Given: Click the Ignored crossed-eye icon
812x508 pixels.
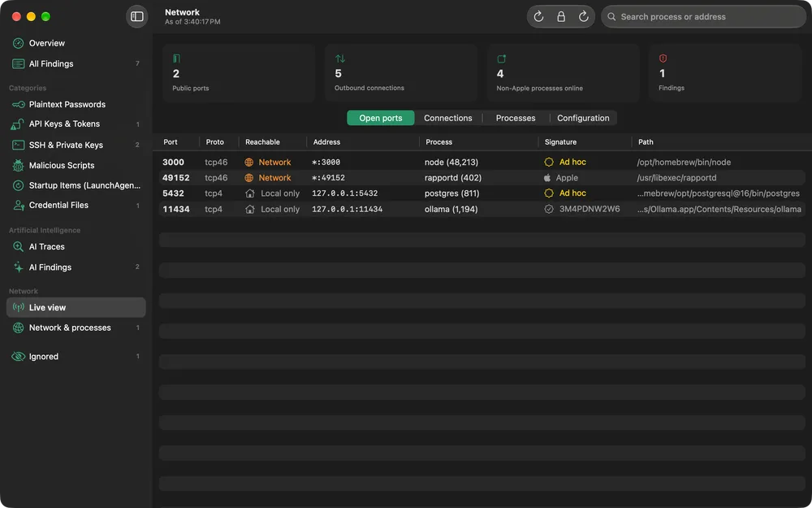Looking at the screenshot, I should tap(18, 357).
